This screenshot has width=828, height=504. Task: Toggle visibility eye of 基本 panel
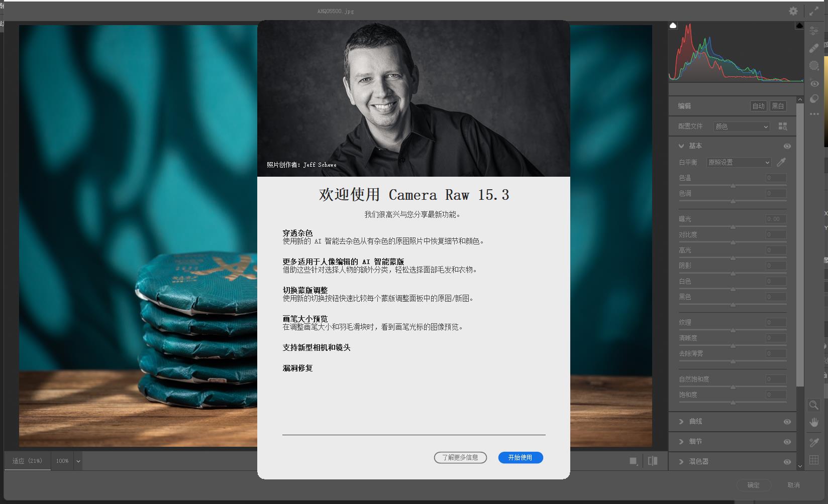787,146
